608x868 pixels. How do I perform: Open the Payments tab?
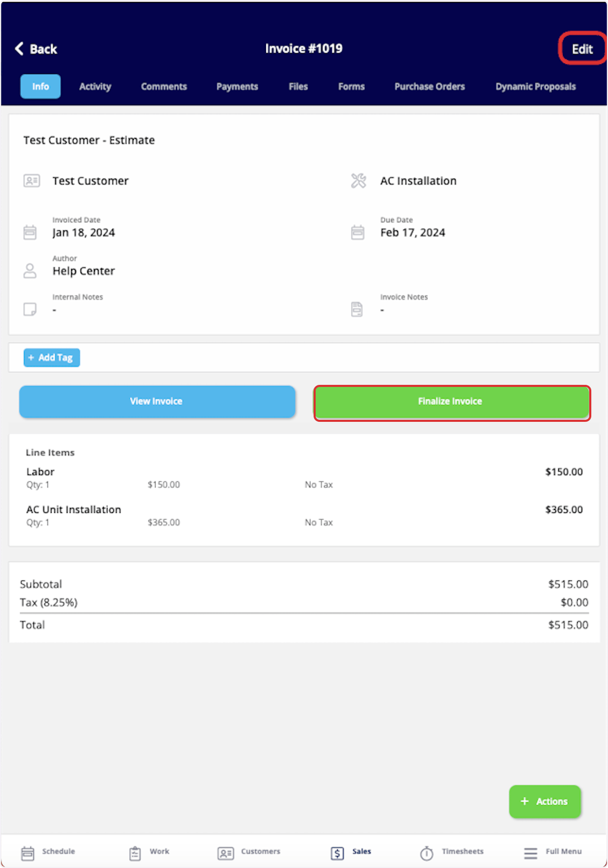pos(237,87)
